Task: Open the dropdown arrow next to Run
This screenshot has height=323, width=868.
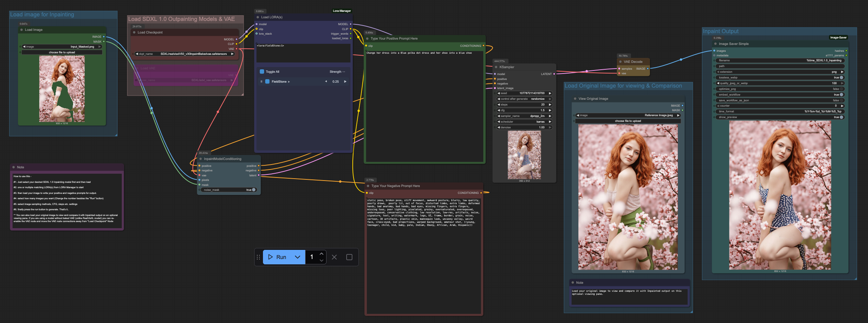Action: (x=298, y=257)
